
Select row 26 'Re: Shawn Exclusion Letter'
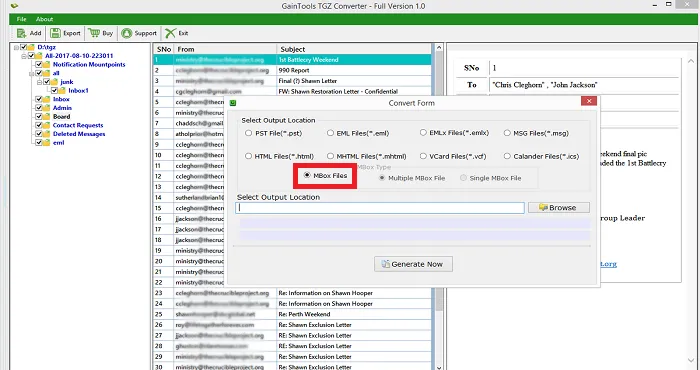(293, 325)
